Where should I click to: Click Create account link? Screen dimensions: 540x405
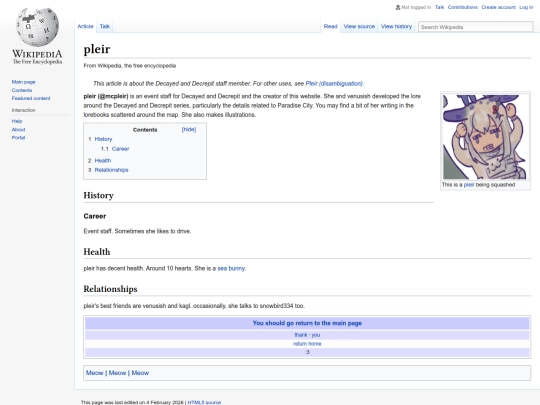pyautogui.click(x=498, y=7)
